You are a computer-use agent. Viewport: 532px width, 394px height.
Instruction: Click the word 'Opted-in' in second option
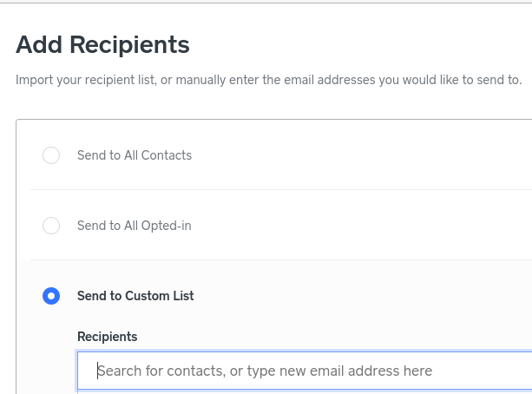[x=166, y=226]
